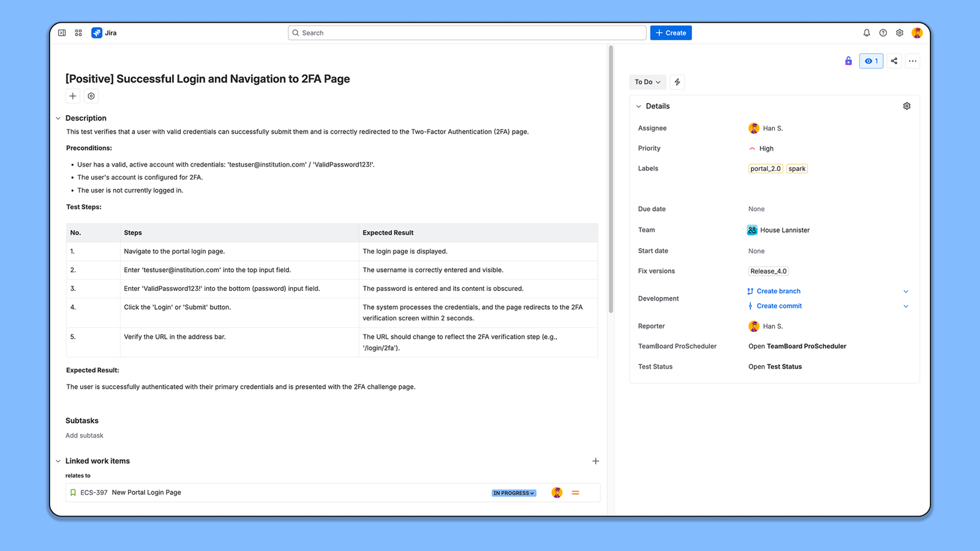Click the Create button
Viewport: 980px width, 551px height.
click(x=671, y=33)
